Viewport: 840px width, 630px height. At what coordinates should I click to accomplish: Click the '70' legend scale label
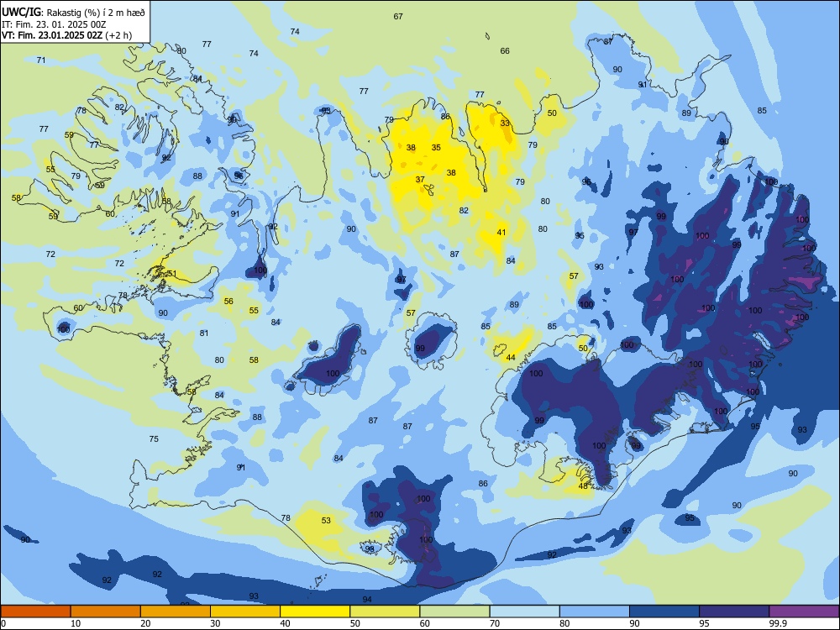495,623
